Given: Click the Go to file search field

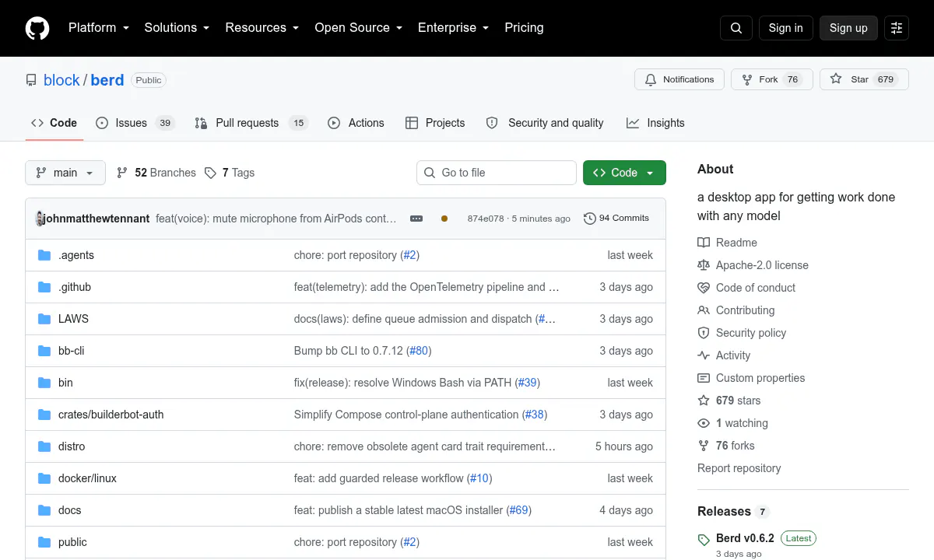Looking at the screenshot, I should pyautogui.click(x=497, y=173).
